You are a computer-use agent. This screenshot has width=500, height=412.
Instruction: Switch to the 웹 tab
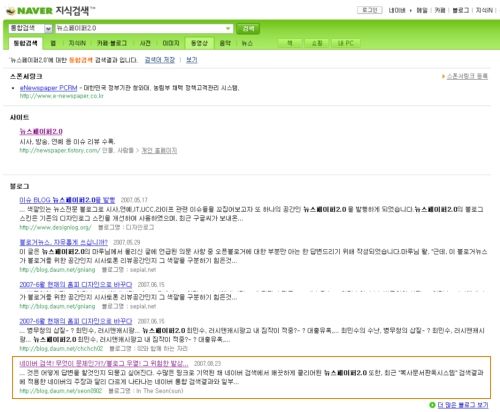tap(53, 43)
